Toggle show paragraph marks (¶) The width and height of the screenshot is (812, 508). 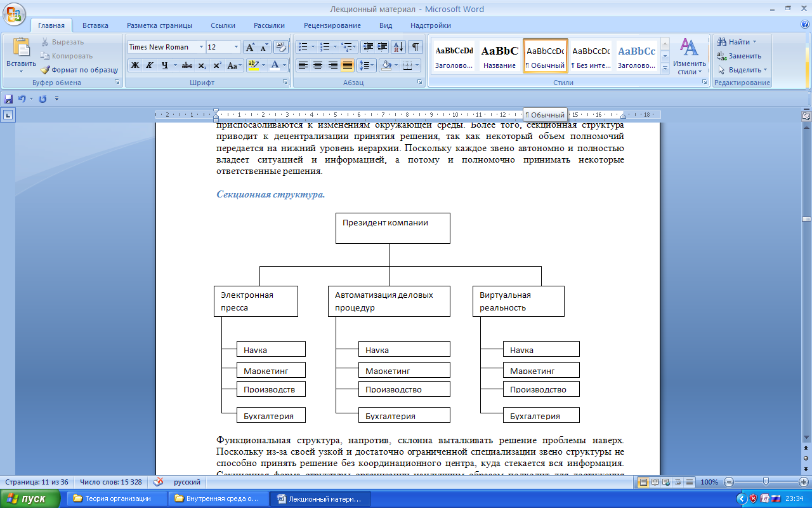tap(416, 47)
